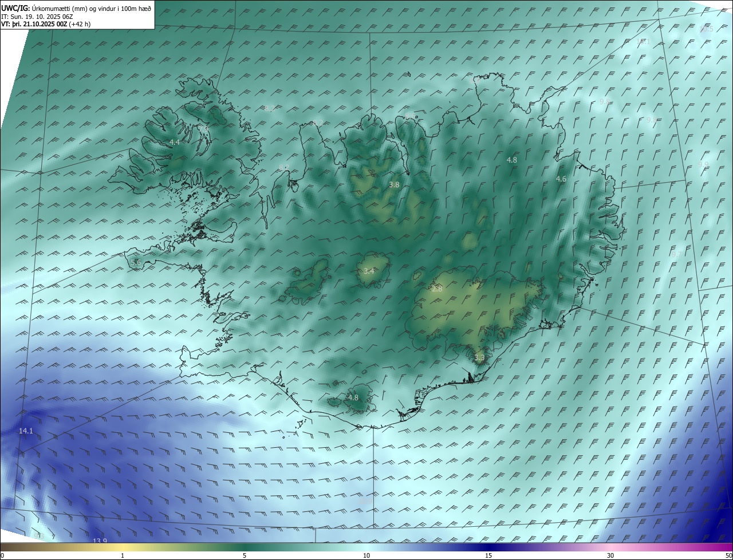The image size is (733, 560).
Task: Click the colorbar tick label 30
Action: click(610, 555)
